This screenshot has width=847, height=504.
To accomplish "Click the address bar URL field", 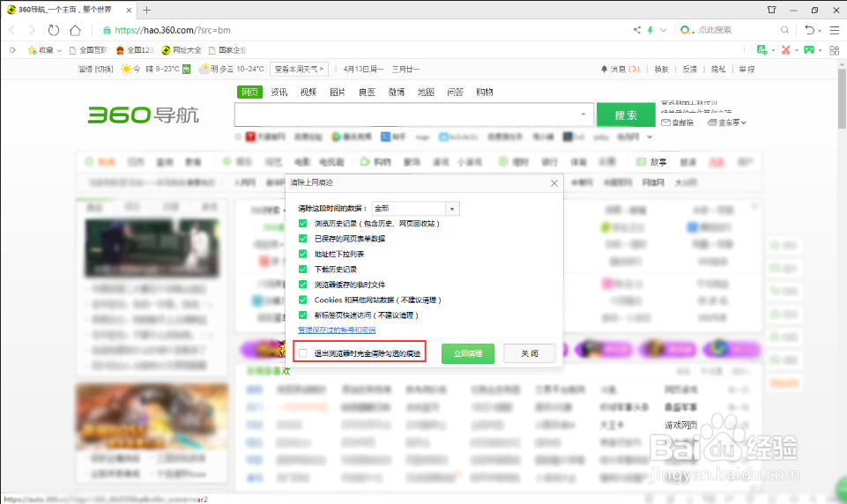I will click(x=368, y=30).
